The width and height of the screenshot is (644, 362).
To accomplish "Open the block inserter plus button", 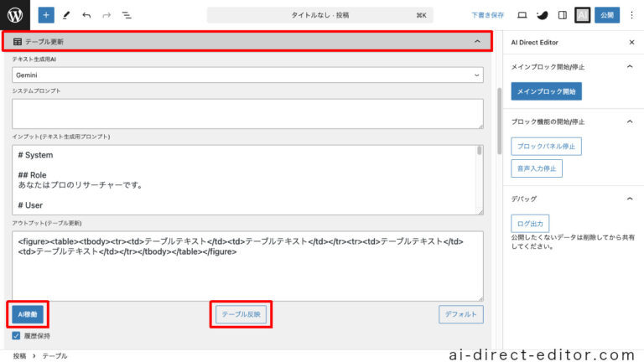I will coord(46,15).
